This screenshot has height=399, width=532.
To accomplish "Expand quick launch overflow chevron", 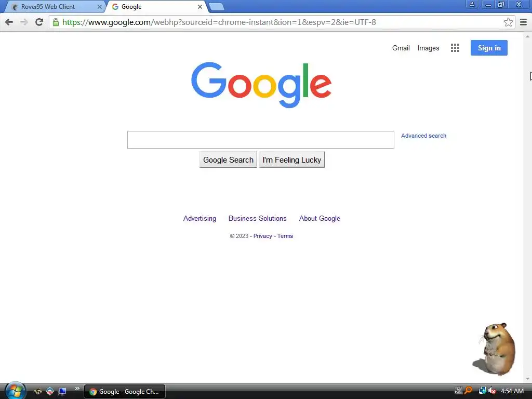I will [x=77, y=389].
